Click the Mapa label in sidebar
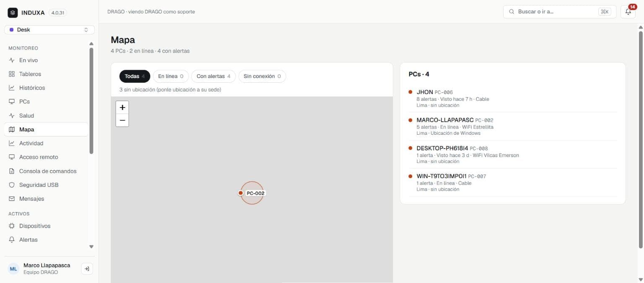644x283 pixels. click(x=27, y=129)
